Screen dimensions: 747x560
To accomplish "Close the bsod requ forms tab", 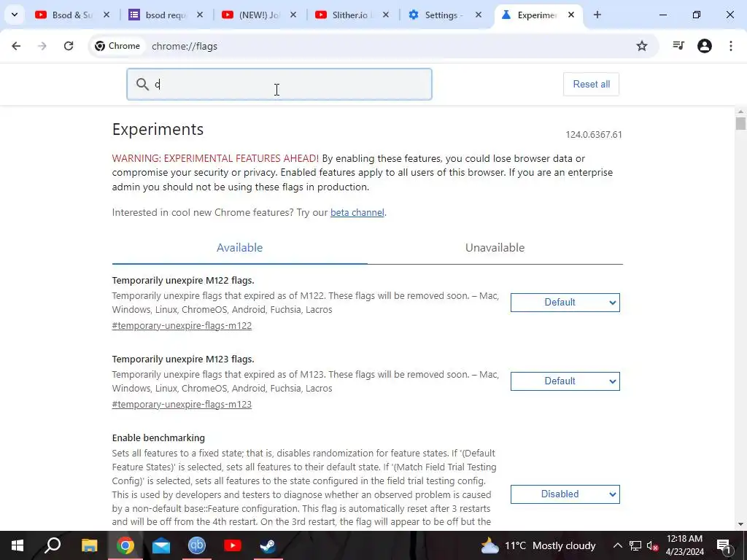I will click(200, 15).
